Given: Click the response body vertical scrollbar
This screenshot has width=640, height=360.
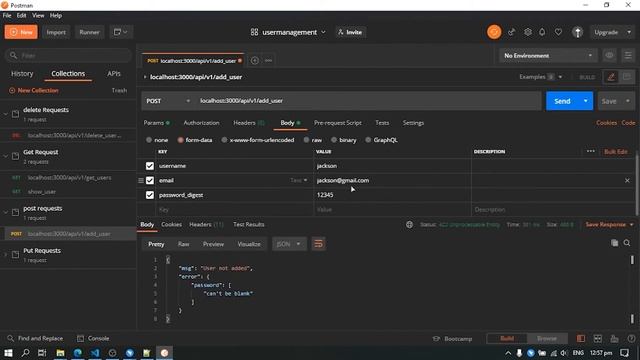Looking at the screenshot, I should [632, 288].
